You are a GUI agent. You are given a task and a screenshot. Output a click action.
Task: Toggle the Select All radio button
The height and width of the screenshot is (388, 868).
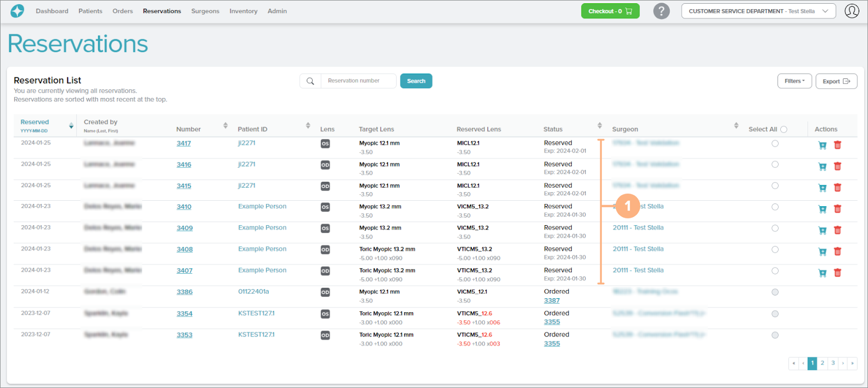pyautogui.click(x=783, y=129)
